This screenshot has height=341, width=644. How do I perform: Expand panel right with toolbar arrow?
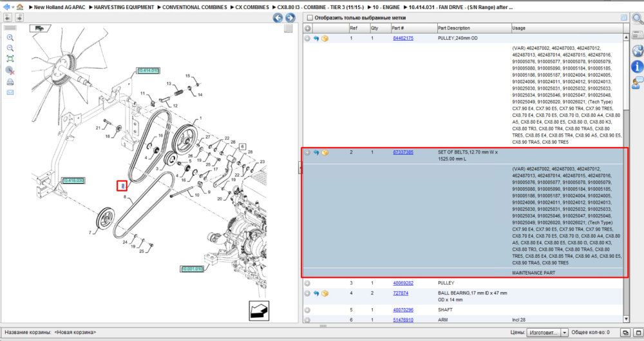point(19,17)
